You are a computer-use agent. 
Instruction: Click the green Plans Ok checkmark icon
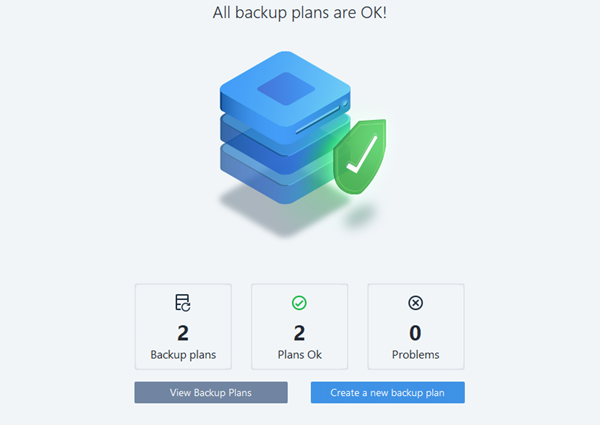pos(299,303)
